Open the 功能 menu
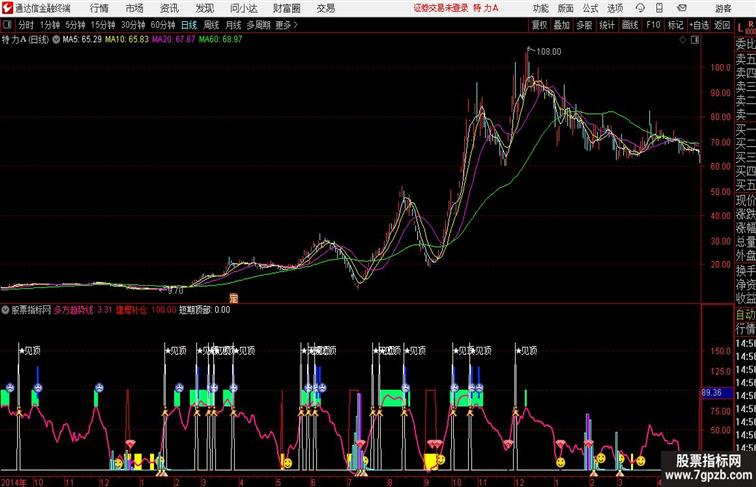This screenshot has height=487, width=756. [x=540, y=8]
